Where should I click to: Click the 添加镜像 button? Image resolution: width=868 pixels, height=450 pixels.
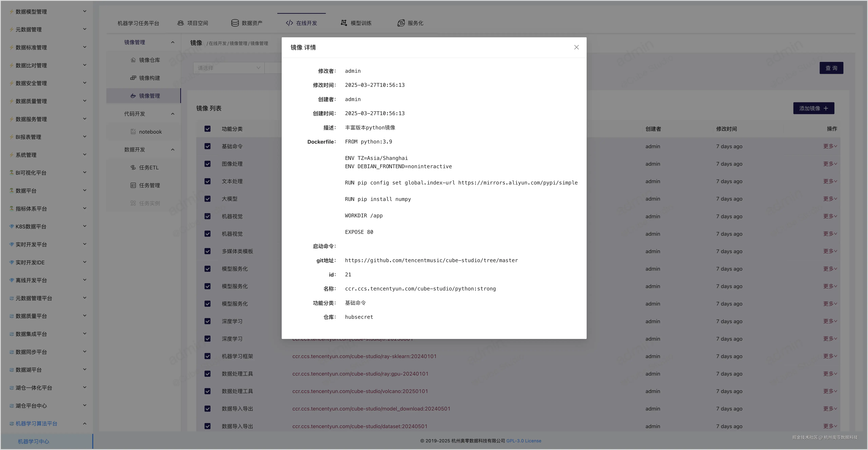coord(813,109)
